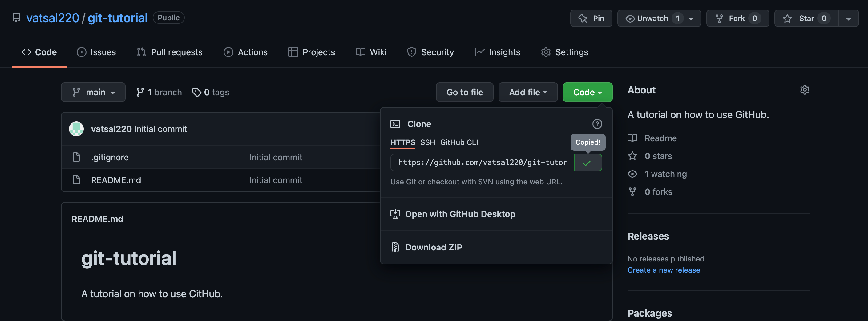
Task: Click the eye icon beside 1 watching
Action: click(x=632, y=174)
